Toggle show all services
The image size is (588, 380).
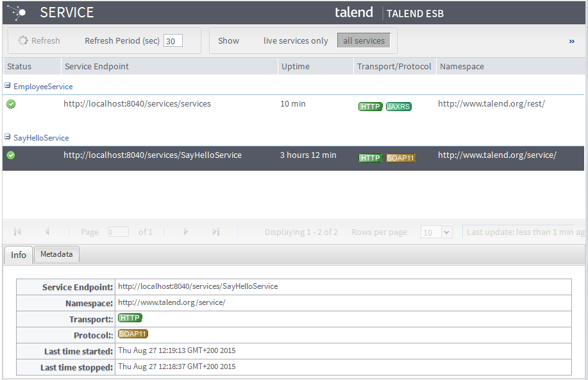pyautogui.click(x=364, y=40)
